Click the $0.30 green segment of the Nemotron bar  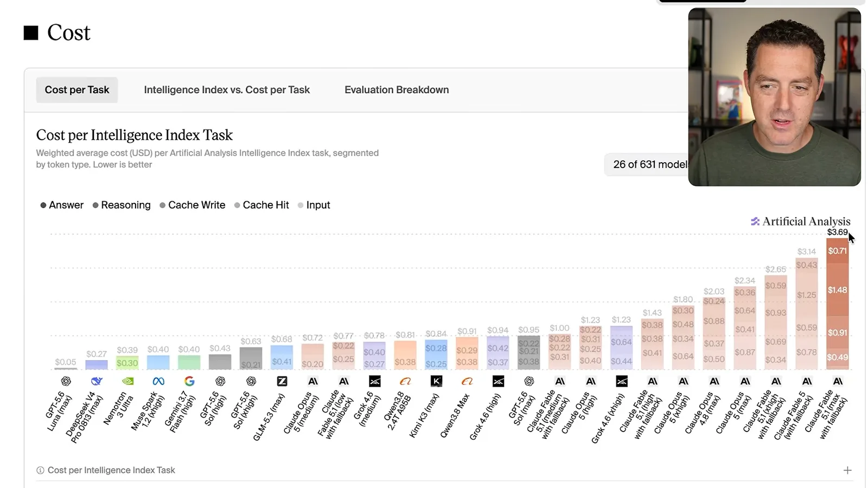127,363
